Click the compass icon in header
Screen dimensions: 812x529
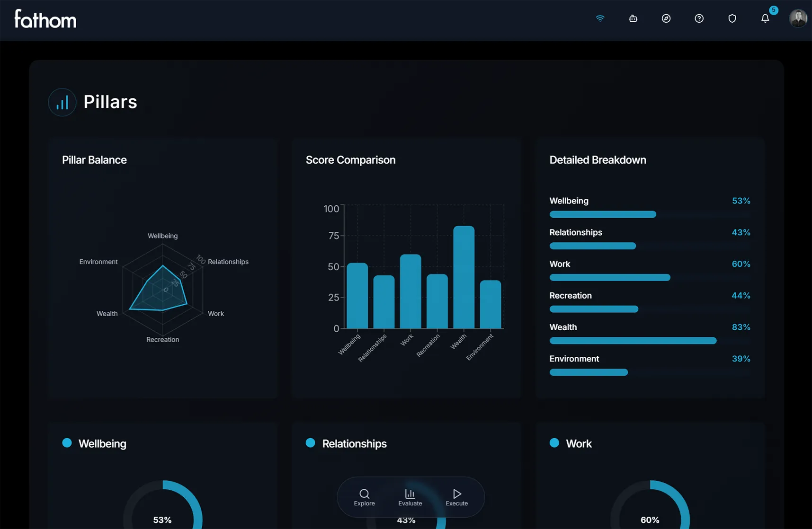coord(666,18)
